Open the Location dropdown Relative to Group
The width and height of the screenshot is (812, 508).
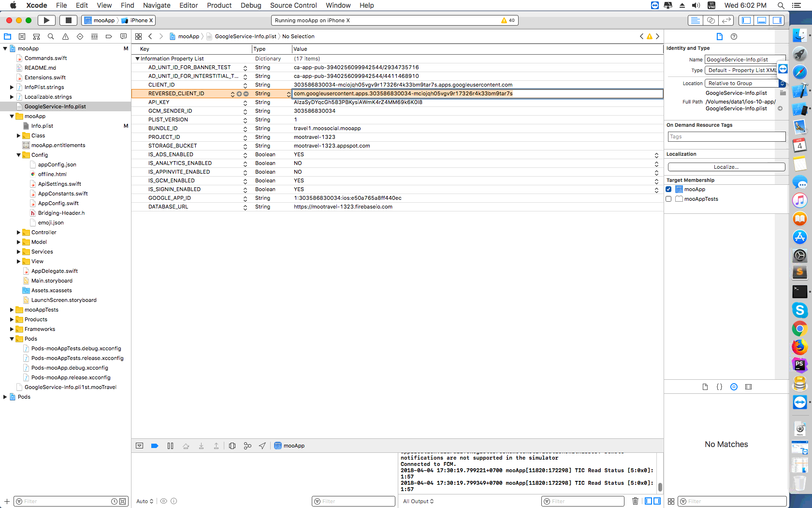(x=745, y=84)
